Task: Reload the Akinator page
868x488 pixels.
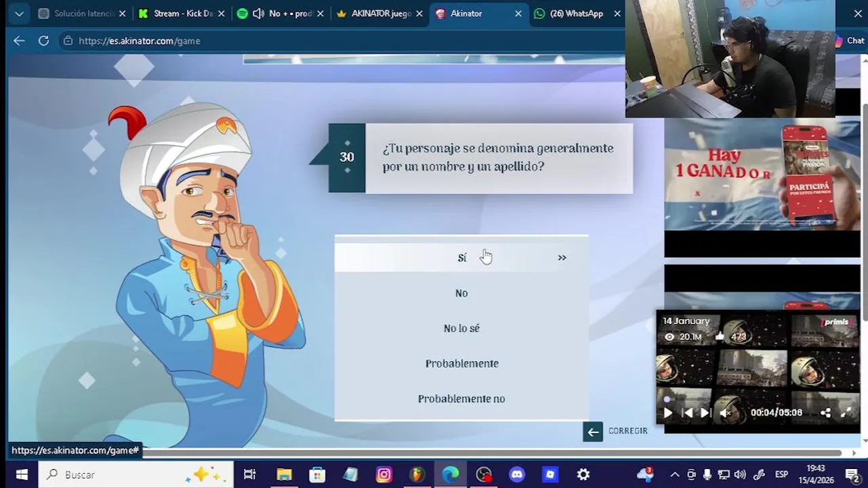Action: [43, 41]
